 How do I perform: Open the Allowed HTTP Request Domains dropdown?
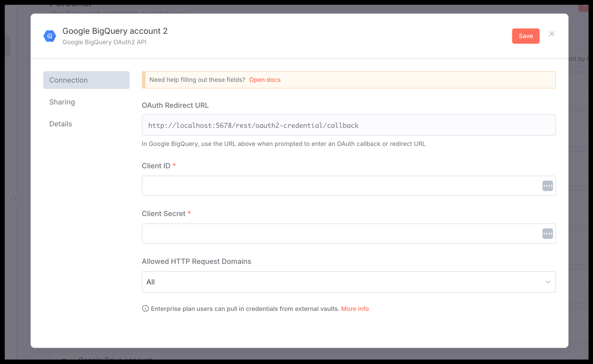tap(348, 282)
